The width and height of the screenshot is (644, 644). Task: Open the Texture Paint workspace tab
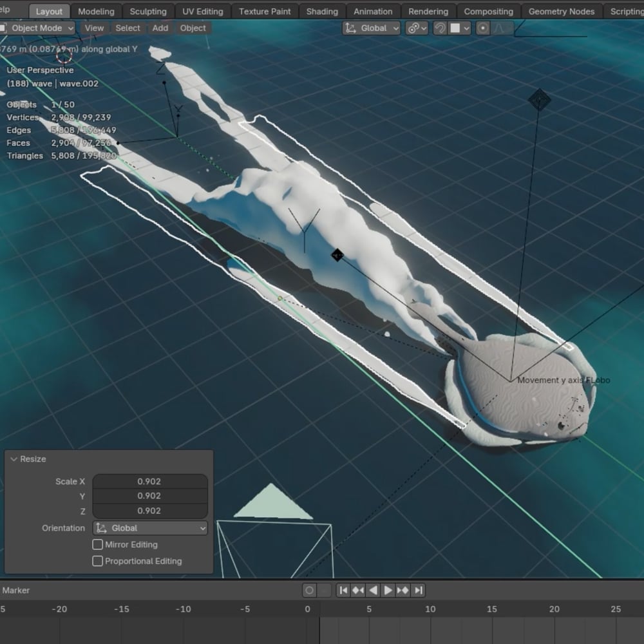click(x=265, y=12)
